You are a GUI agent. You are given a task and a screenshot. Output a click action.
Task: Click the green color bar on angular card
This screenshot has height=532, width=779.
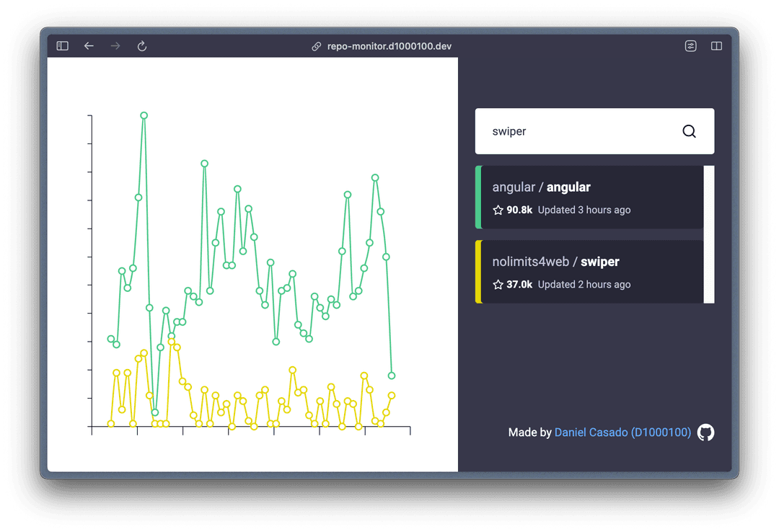point(478,198)
